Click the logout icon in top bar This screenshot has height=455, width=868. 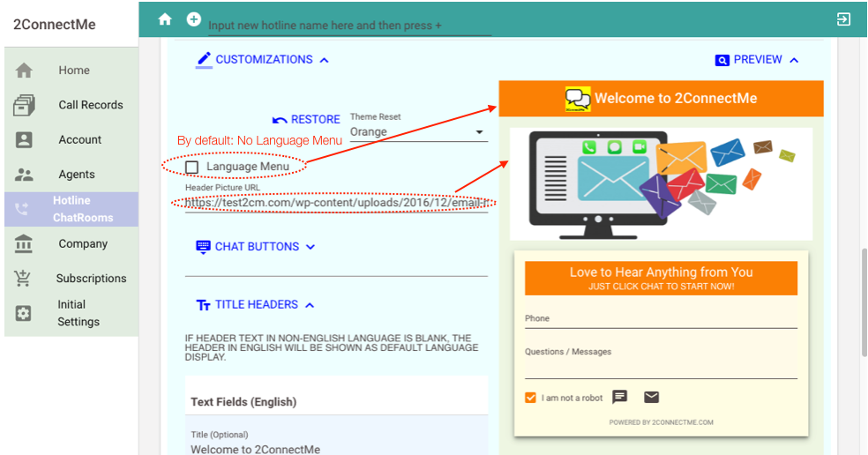click(843, 19)
